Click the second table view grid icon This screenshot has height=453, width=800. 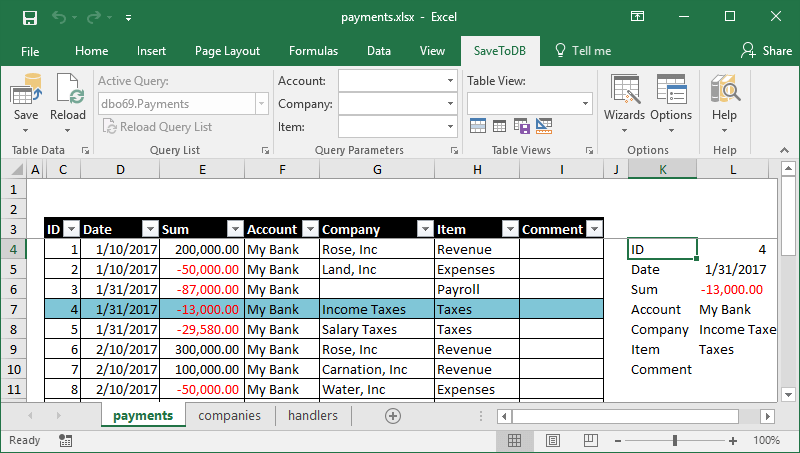tap(499, 126)
